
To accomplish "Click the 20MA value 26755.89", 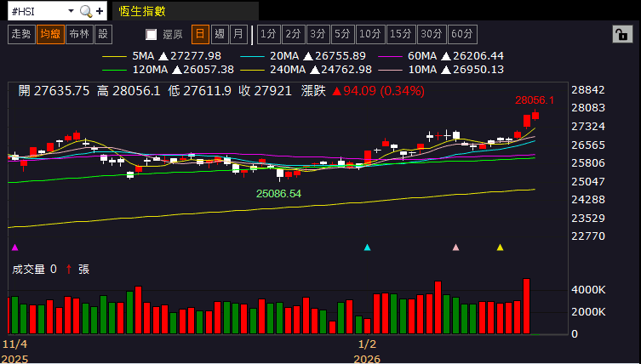I will tap(341, 56).
